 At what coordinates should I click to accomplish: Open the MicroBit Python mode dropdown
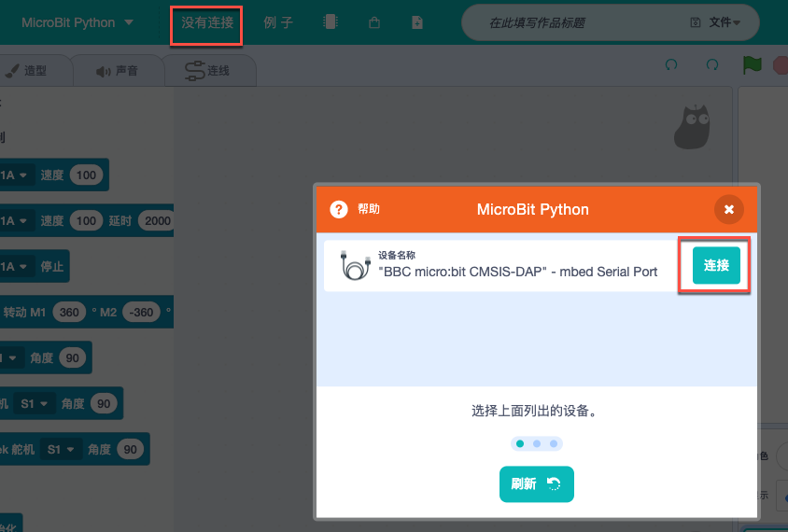77,22
